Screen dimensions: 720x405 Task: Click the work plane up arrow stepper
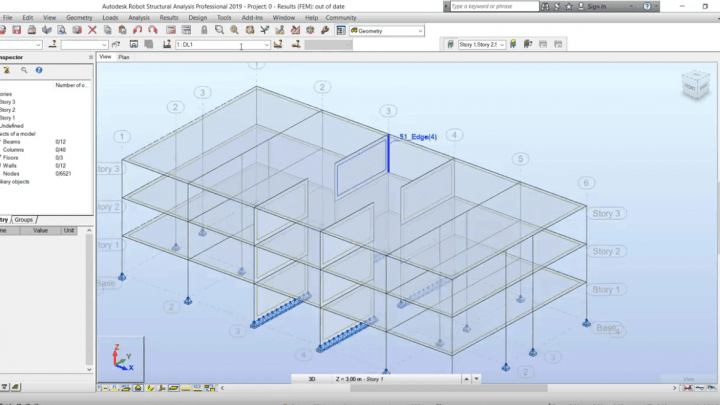466,379
